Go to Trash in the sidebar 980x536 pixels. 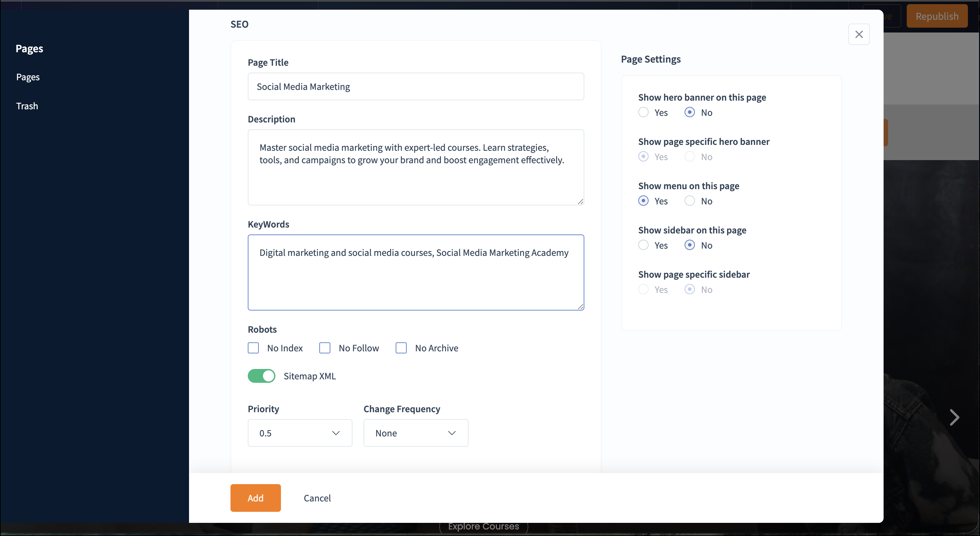click(x=27, y=106)
